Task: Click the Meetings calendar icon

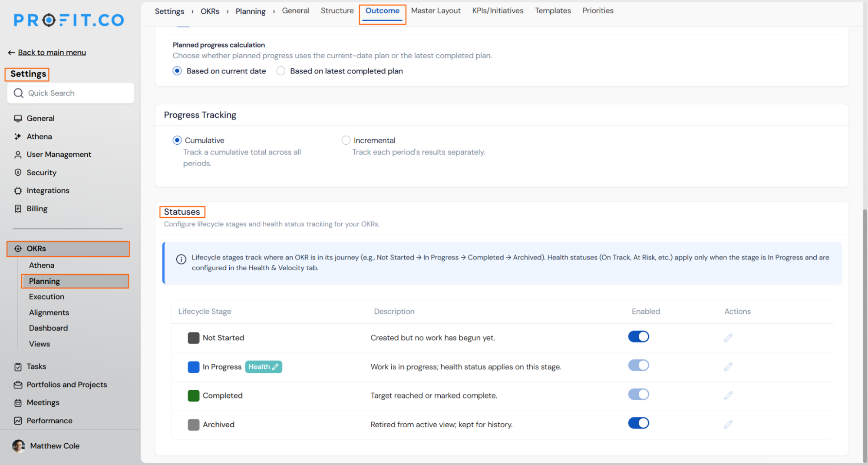Action: pos(18,403)
